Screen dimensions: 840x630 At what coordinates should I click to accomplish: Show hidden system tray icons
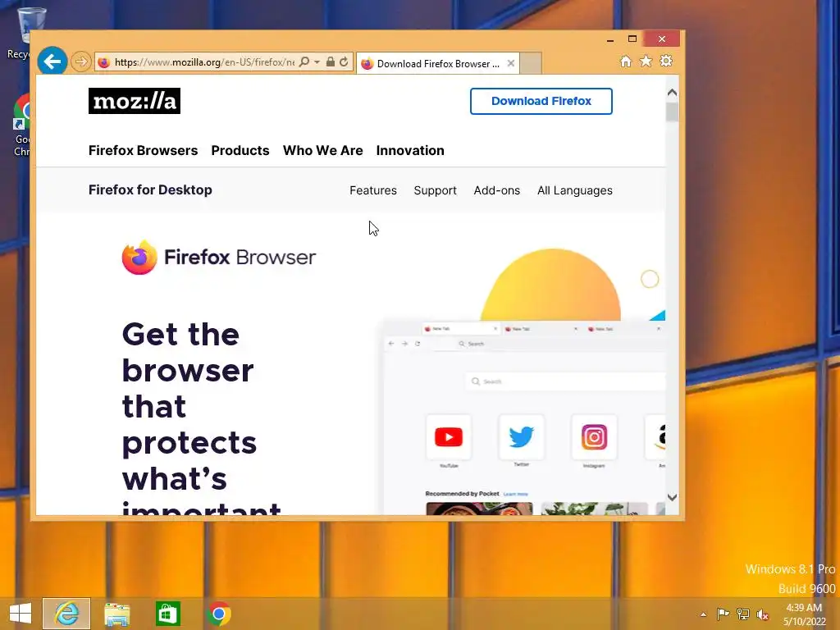[703, 614]
